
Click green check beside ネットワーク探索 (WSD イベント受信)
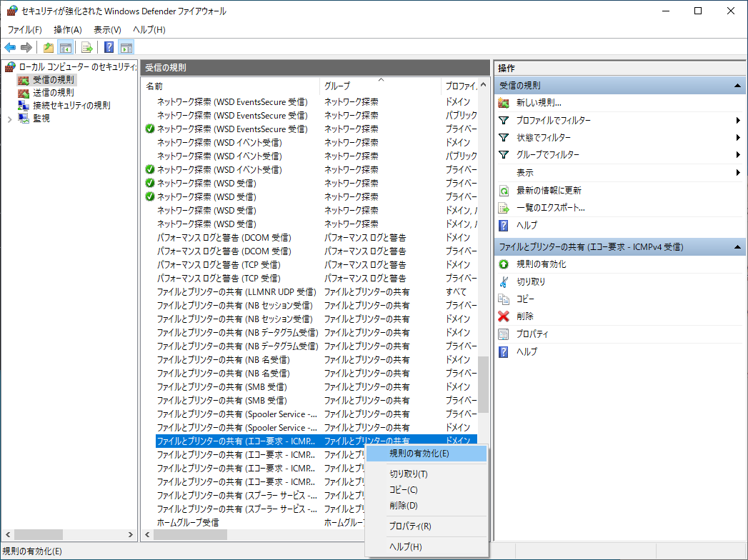[150, 169]
